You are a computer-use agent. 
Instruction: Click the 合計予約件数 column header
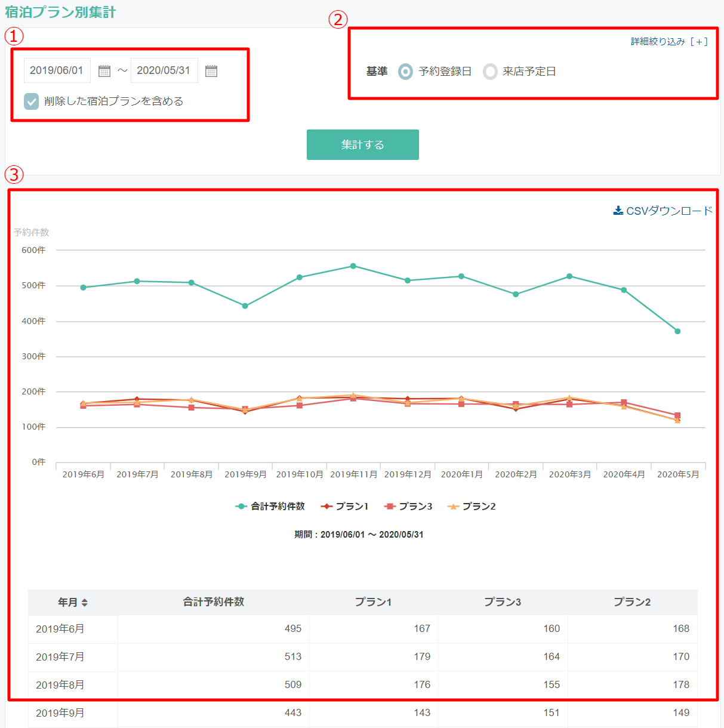coord(213,602)
